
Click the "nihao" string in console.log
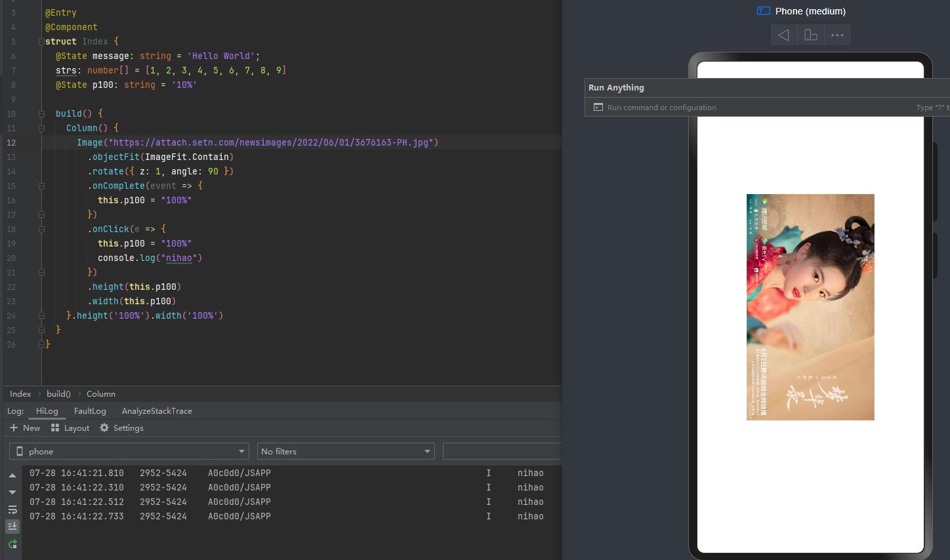[179, 258]
